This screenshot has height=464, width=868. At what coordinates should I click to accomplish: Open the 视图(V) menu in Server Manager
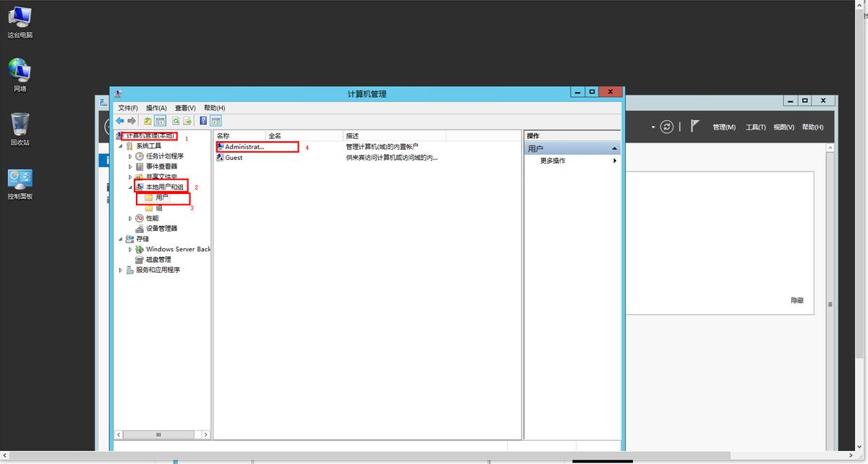click(x=784, y=127)
